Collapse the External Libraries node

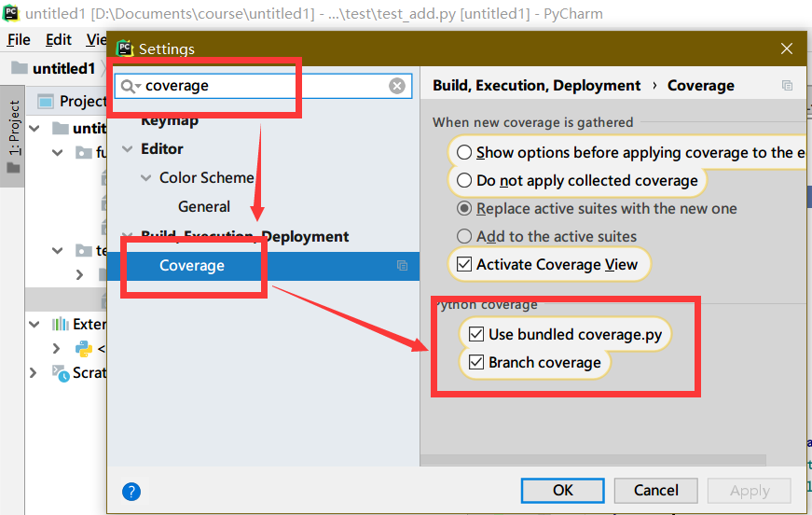[34, 325]
